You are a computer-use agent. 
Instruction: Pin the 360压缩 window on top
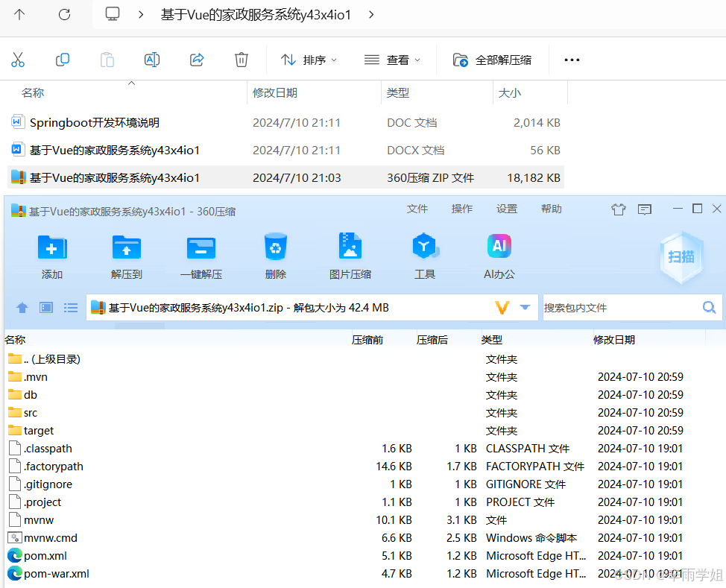(619, 209)
